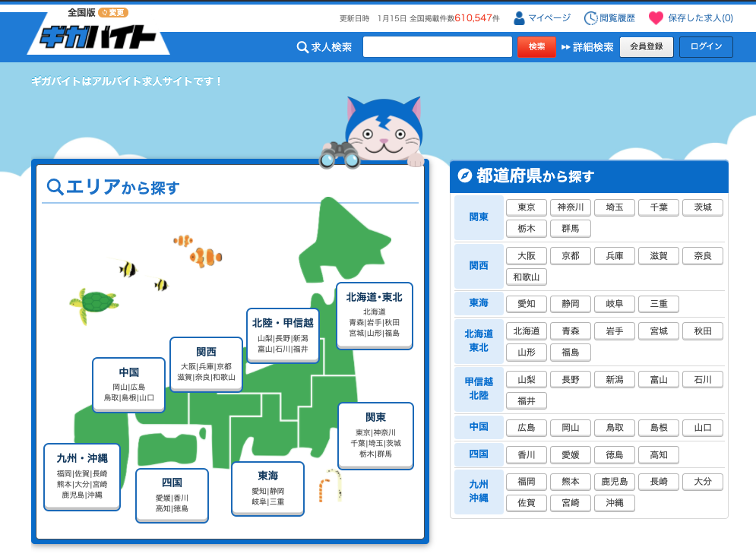The image size is (756, 560).
Task: Click the 会員登録 button
Action: click(646, 47)
